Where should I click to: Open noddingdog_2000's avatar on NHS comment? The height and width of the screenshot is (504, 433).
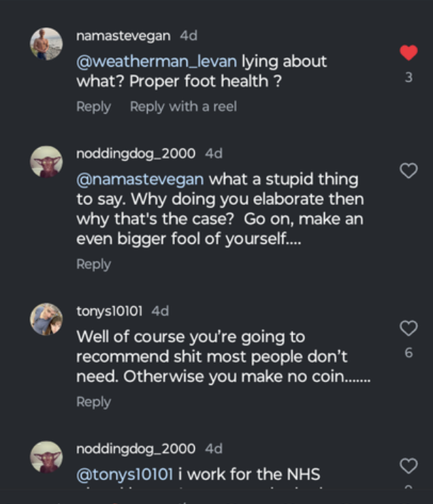[46, 457]
